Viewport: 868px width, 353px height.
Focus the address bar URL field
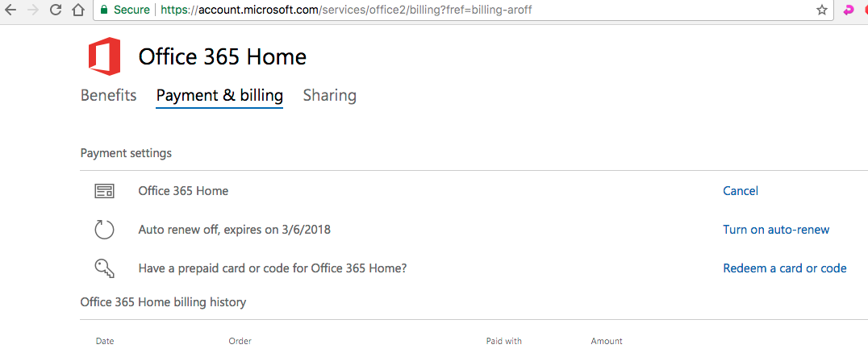pos(403,10)
